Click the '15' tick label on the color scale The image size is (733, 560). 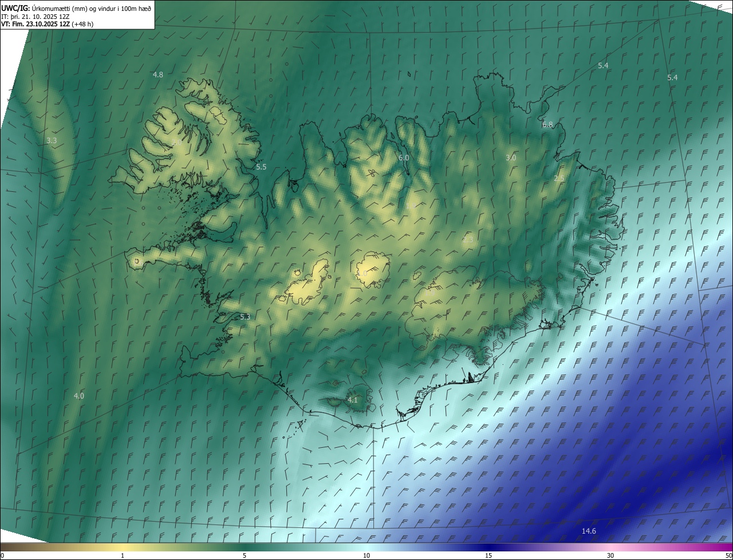pyautogui.click(x=488, y=555)
